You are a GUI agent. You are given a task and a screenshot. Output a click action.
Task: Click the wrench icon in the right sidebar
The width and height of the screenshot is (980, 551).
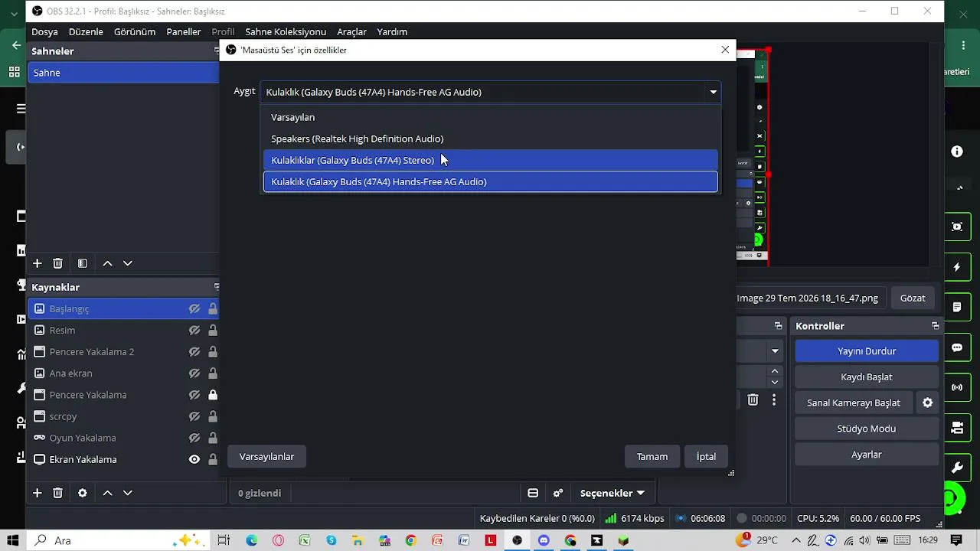pos(957,468)
